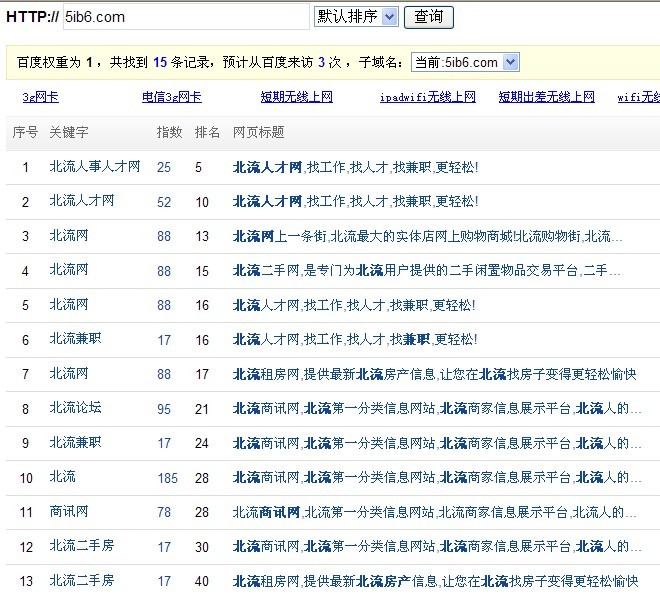Visit the 短期出差无线上网 link
Image resolution: width=660 pixels, height=595 pixels.
point(546,97)
